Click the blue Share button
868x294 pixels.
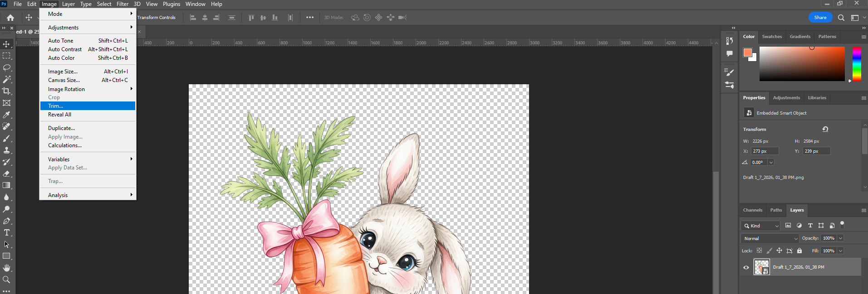click(x=820, y=17)
